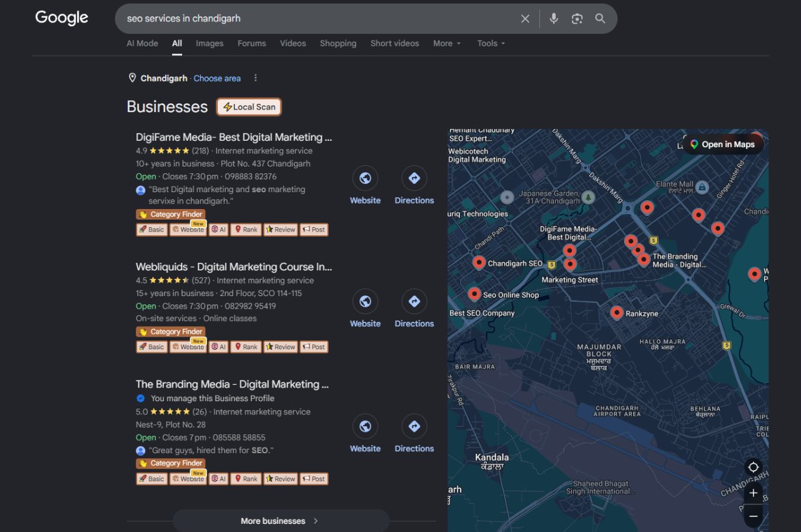Screen dimensions: 801x532
Task: Click the "Best Digital marketing and seo" review
Action: (x=227, y=195)
